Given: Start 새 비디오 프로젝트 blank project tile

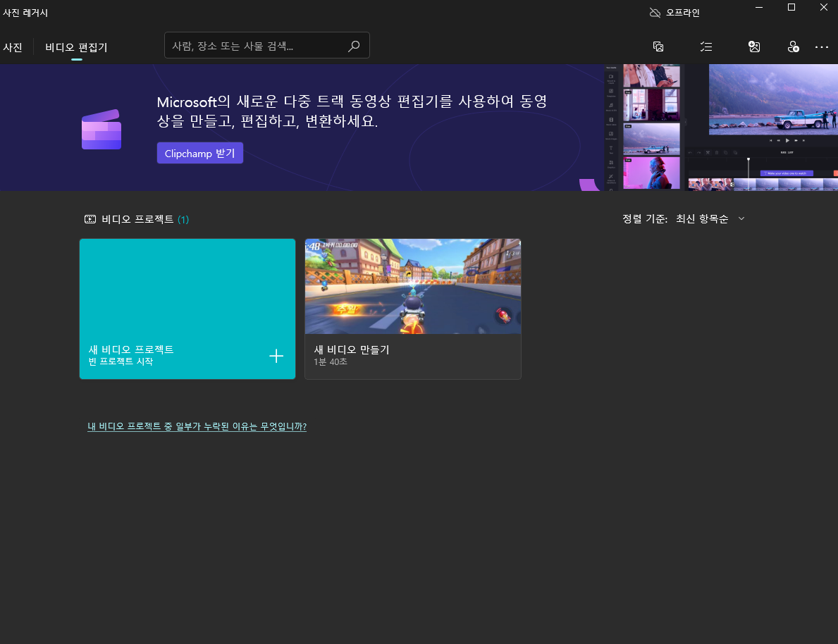Looking at the screenshot, I should pos(187,309).
